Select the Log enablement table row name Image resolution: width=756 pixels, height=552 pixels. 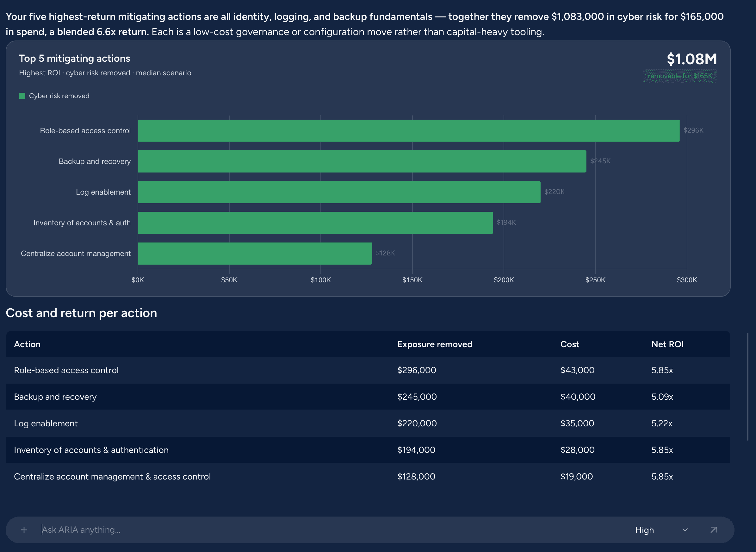tap(46, 423)
